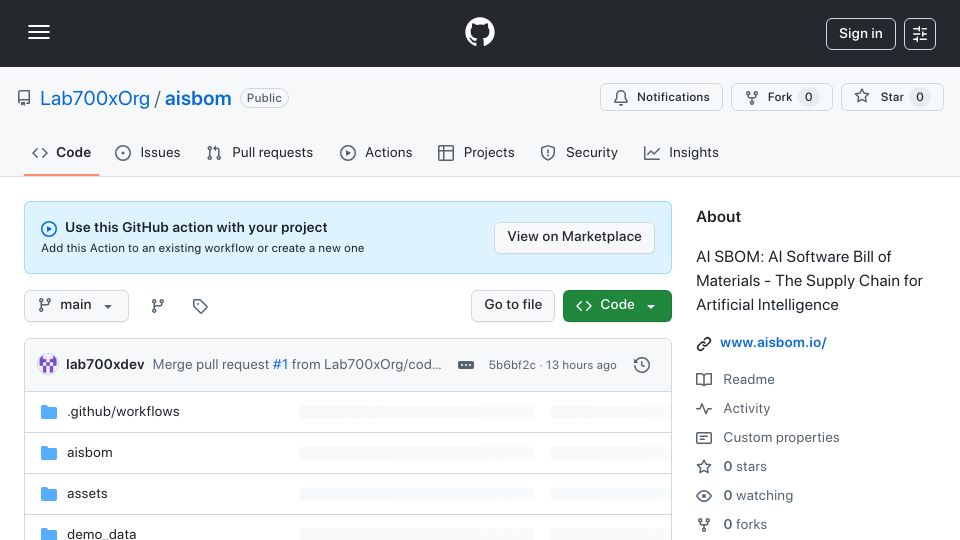Open the aisbom folder

pyautogui.click(x=89, y=452)
